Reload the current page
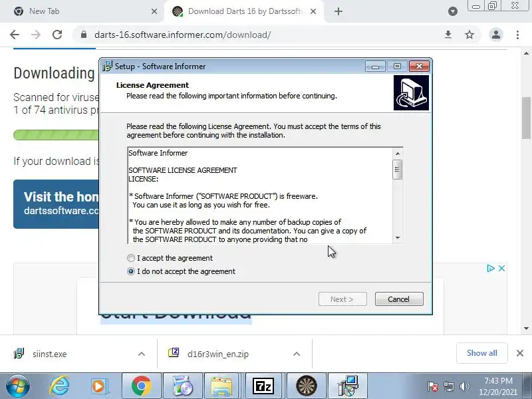Viewport: 532px width, 399px height. [57, 35]
